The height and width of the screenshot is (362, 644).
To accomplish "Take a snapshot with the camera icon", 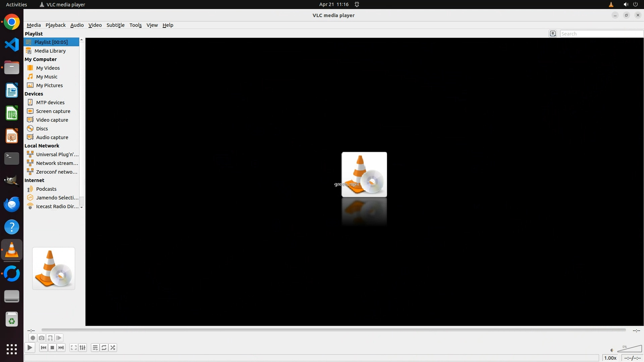I will [42, 338].
